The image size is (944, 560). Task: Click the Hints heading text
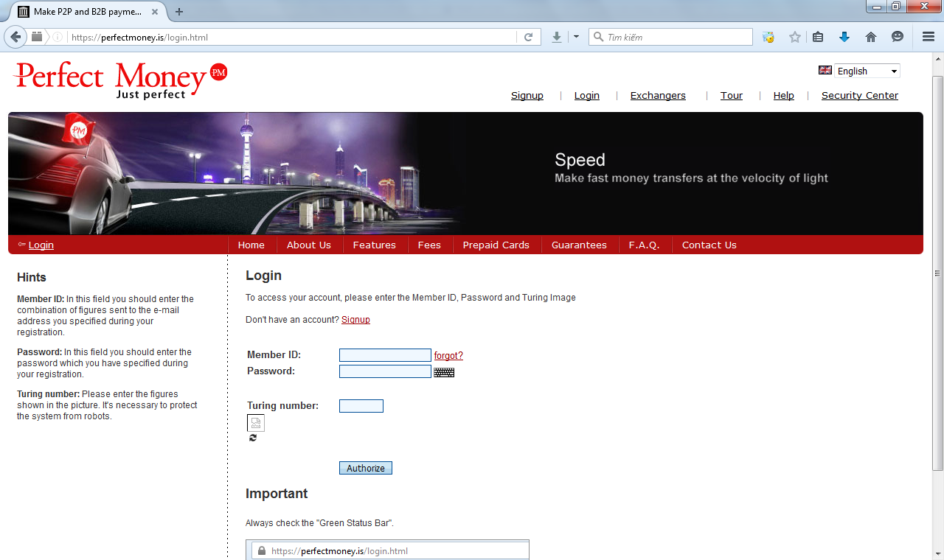pyautogui.click(x=32, y=278)
